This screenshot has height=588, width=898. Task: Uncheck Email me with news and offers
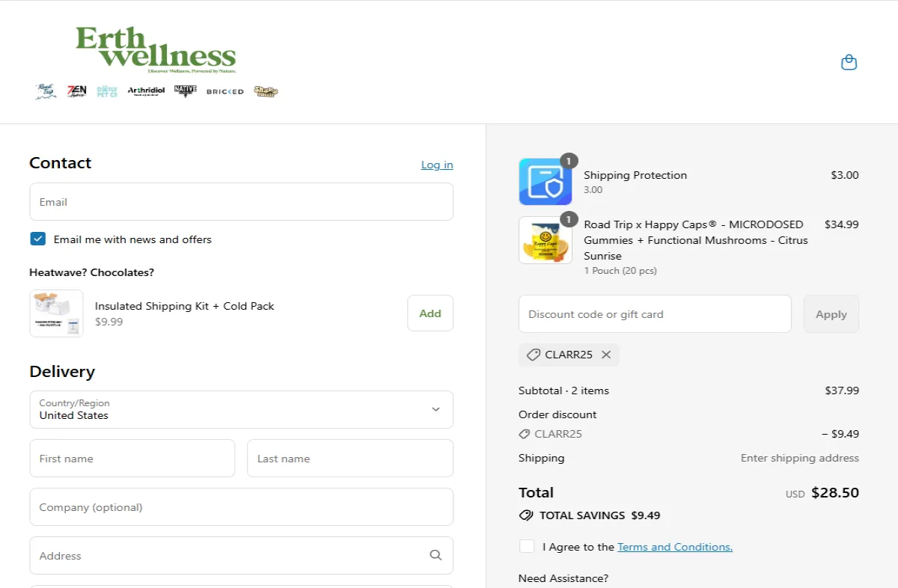(38, 239)
